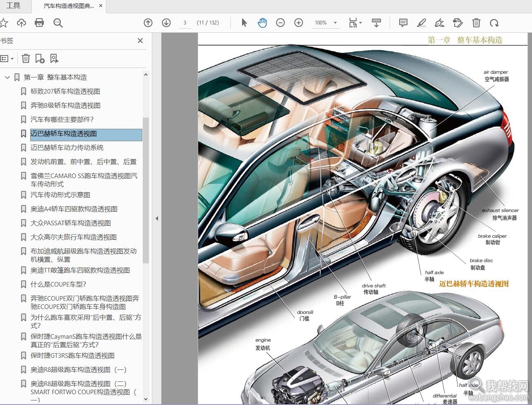The height and width of the screenshot is (405, 532).
Task: Open bookmark 保时捷CaymanS跑车构造透视图
Action: pos(86,340)
